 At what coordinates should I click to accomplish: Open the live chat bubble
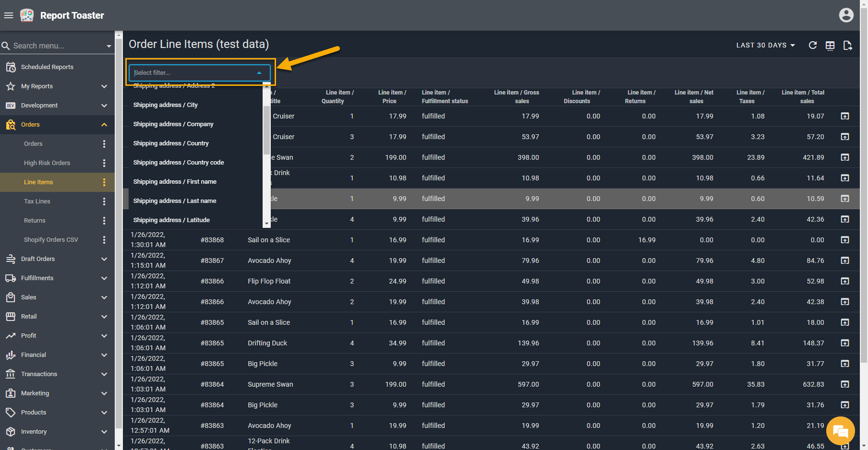[840, 431]
